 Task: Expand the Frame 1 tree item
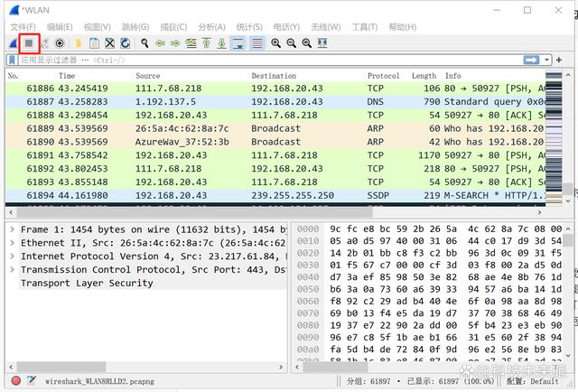point(11,230)
